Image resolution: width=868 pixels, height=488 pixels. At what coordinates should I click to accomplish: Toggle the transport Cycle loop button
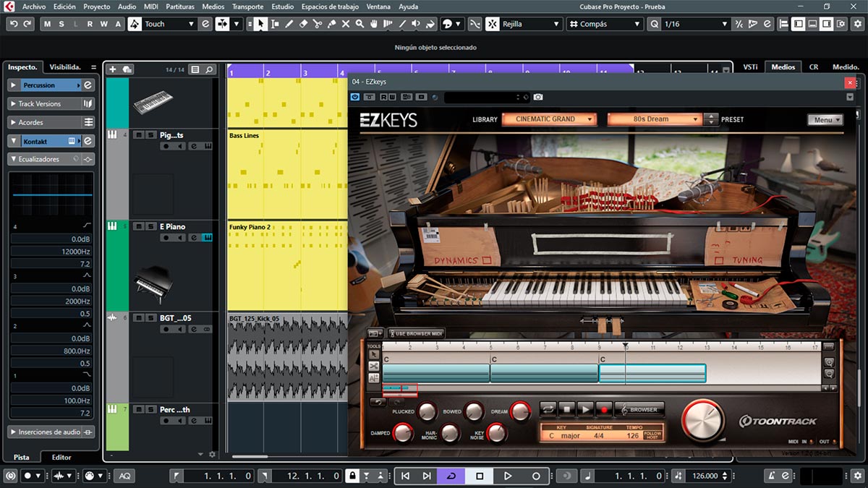pos(452,476)
